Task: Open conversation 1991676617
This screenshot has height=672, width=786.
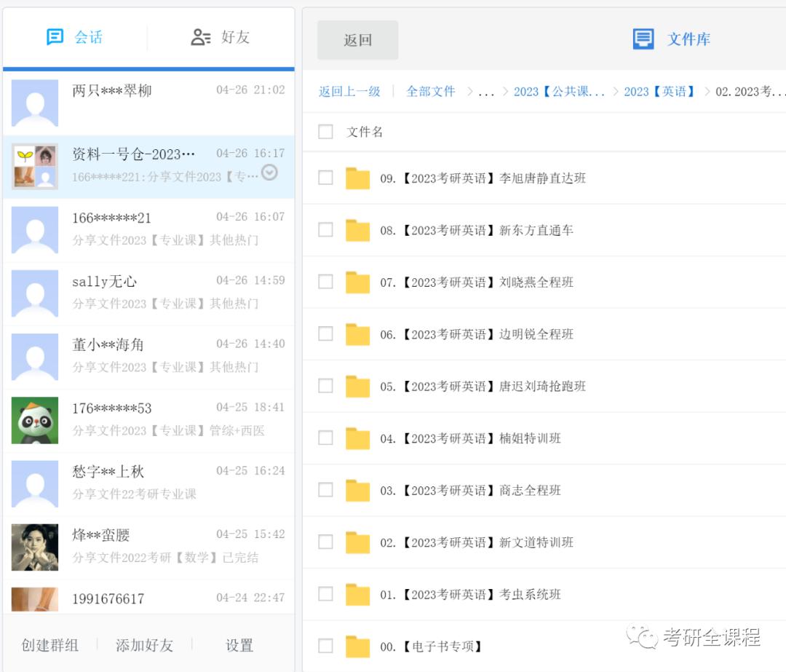Action: [x=148, y=597]
